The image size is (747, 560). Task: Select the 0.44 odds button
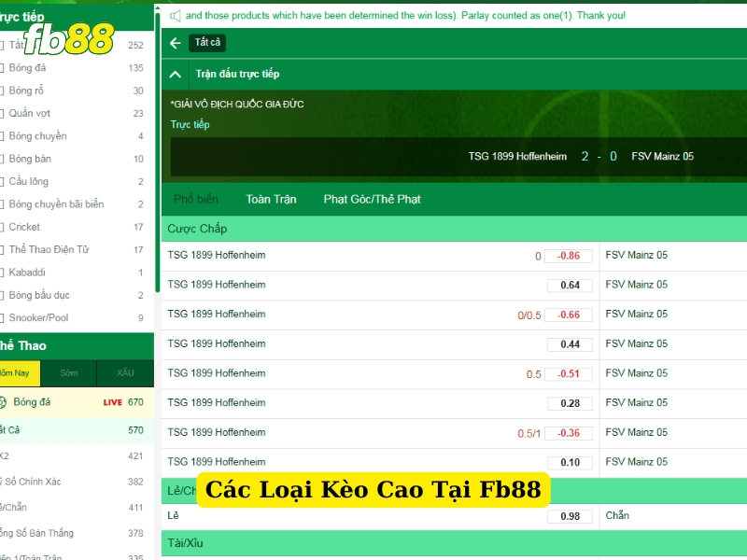point(570,344)
